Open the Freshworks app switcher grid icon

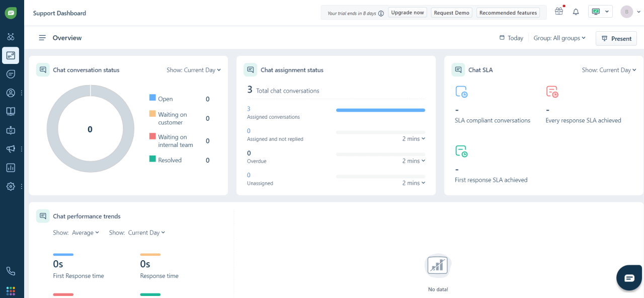point(11,291)
